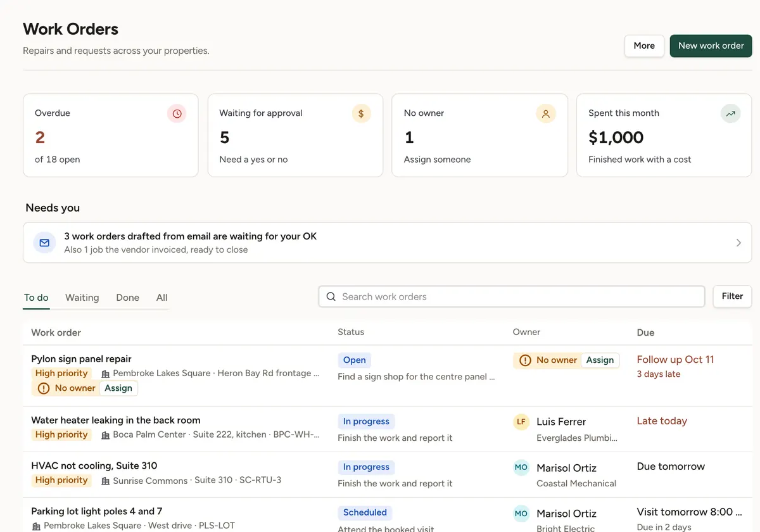Open the More options menu
The width and height of the screenshot is (760, 532).
click(x=644, y=46)
